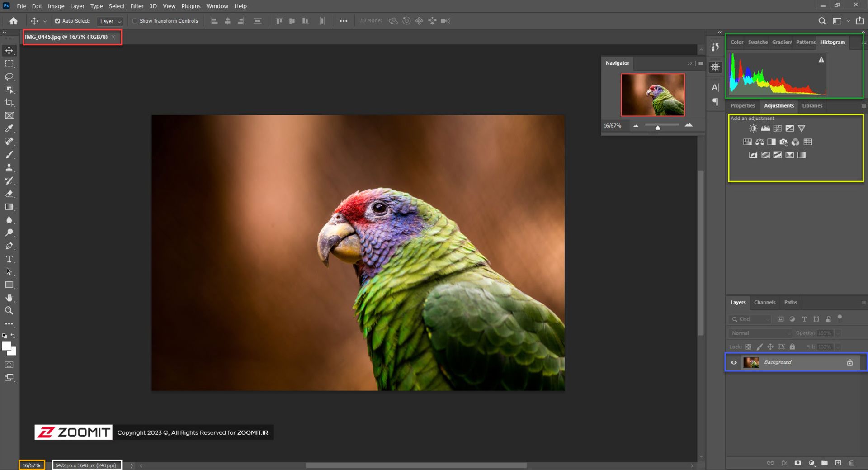
Task: Enable Show Transform Controls checkbox
Action: (135, 21)
